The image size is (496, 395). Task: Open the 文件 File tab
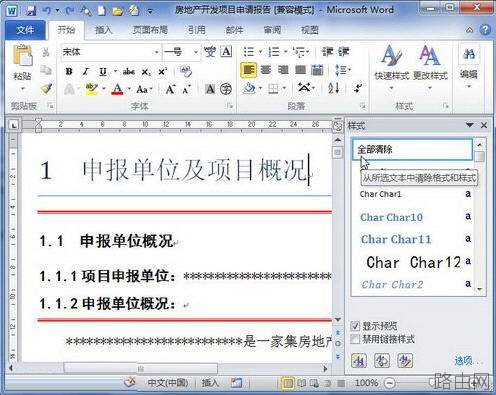click(25, 30)
